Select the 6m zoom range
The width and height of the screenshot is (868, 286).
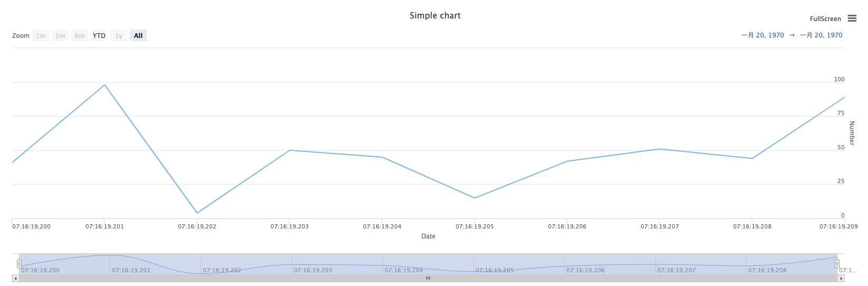pyautogui.click(x=80, y=36)
